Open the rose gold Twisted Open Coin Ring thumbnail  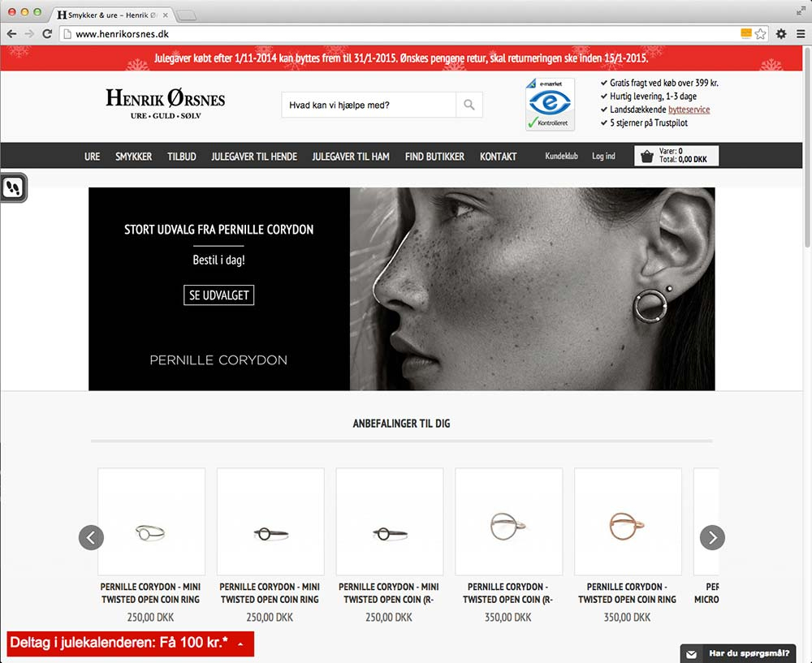628,522
